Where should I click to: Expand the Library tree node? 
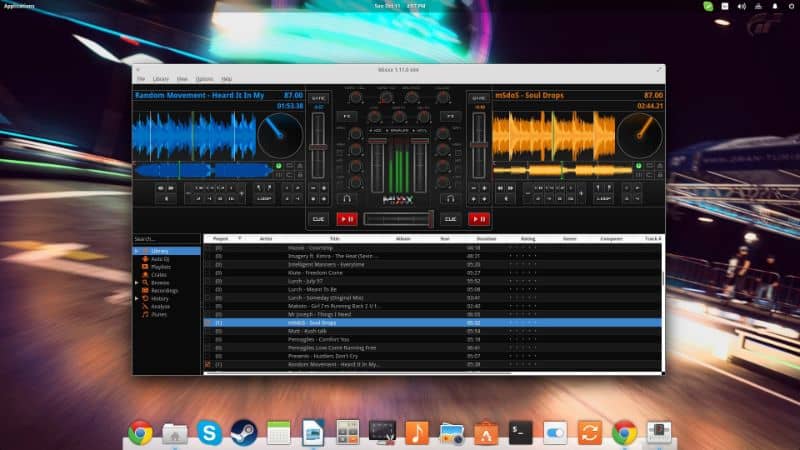click(x=137, y=251)
